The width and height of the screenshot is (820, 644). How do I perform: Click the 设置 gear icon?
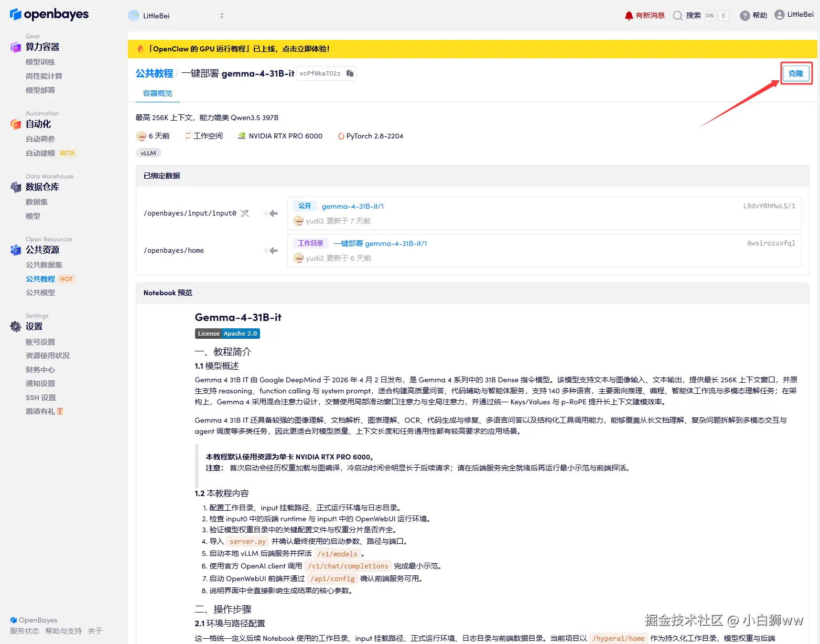pyautogui.click(x=16, y=327)
